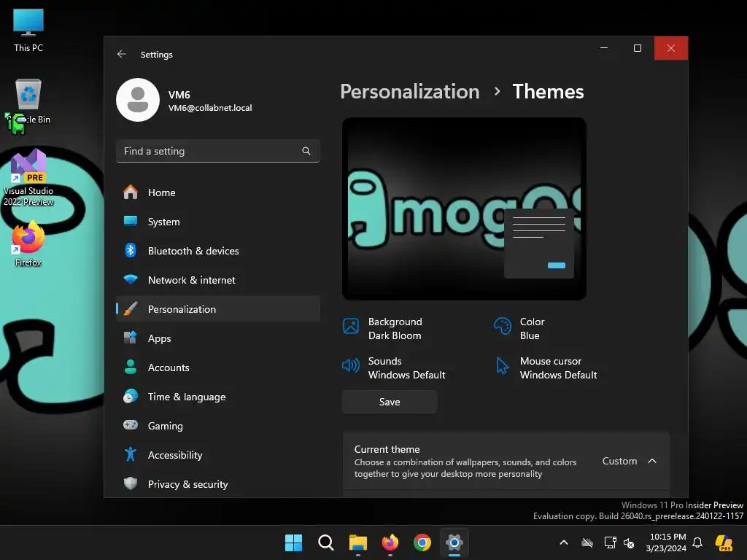
Task: Click the Network wifi icon in sidebar
Action: coord(130,279)
